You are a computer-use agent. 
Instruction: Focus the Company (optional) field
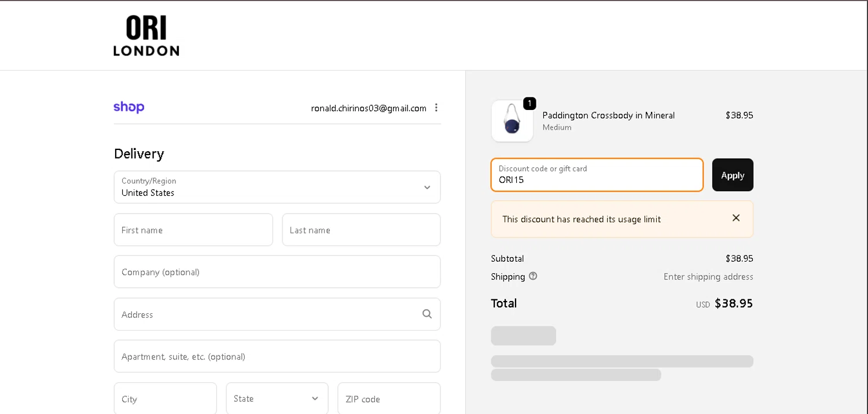tap(277, 272)
